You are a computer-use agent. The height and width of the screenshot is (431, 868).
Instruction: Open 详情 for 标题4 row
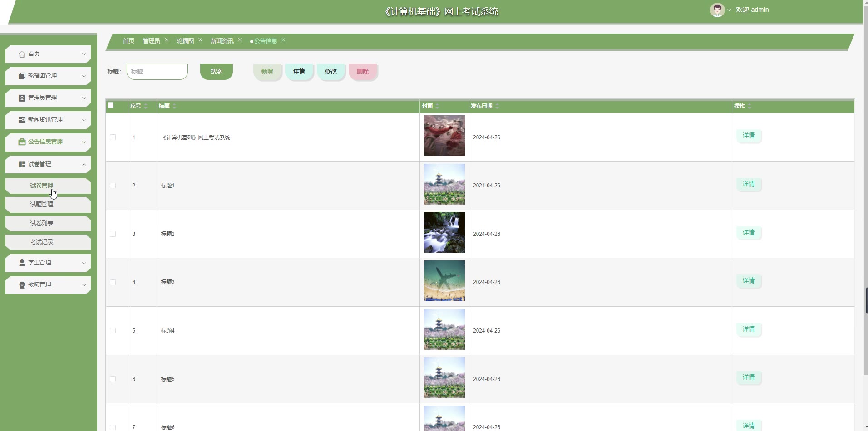[749, 329]
